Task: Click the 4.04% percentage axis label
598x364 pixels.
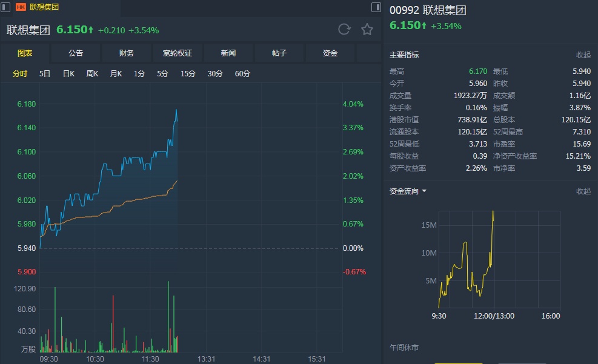Action: [x=353, y=104]
